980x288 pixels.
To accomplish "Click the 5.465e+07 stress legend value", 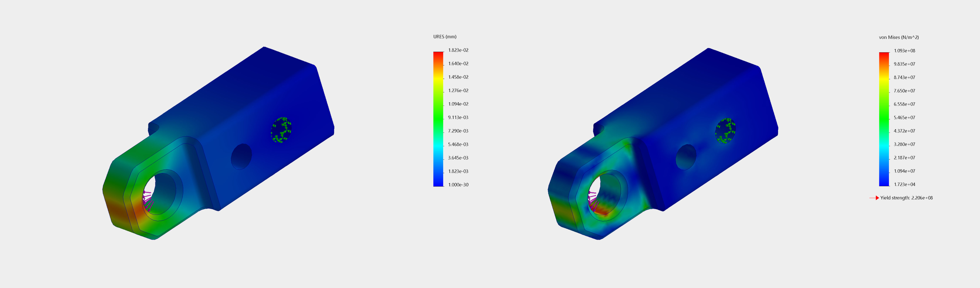I will point(904,117).
